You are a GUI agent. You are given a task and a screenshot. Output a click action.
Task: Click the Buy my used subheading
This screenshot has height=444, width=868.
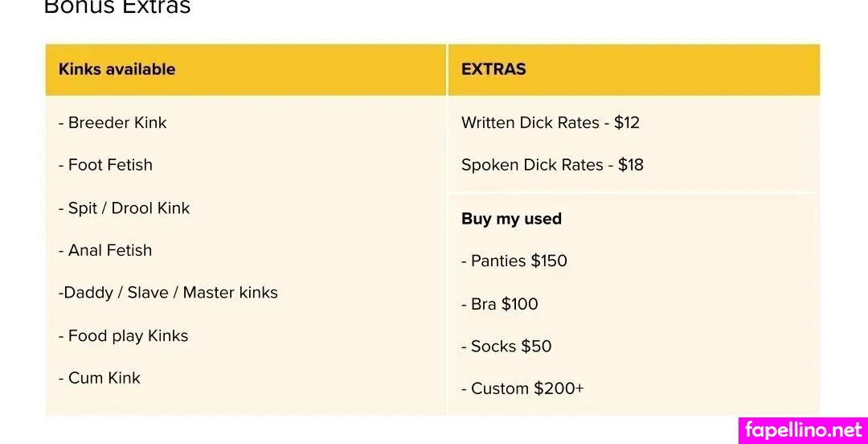click(x=511, y=219)
